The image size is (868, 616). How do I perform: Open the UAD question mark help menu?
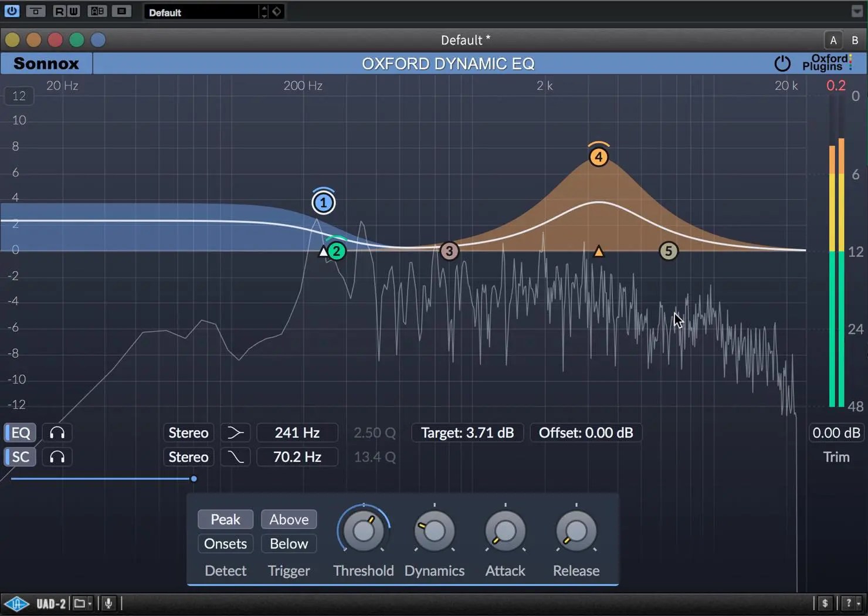(851, 603)
